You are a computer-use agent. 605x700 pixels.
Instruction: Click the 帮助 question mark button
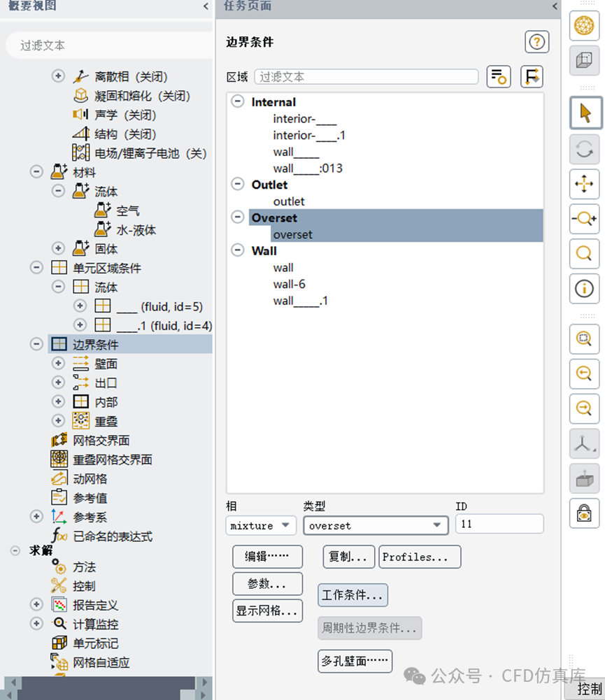click(536, 42)
